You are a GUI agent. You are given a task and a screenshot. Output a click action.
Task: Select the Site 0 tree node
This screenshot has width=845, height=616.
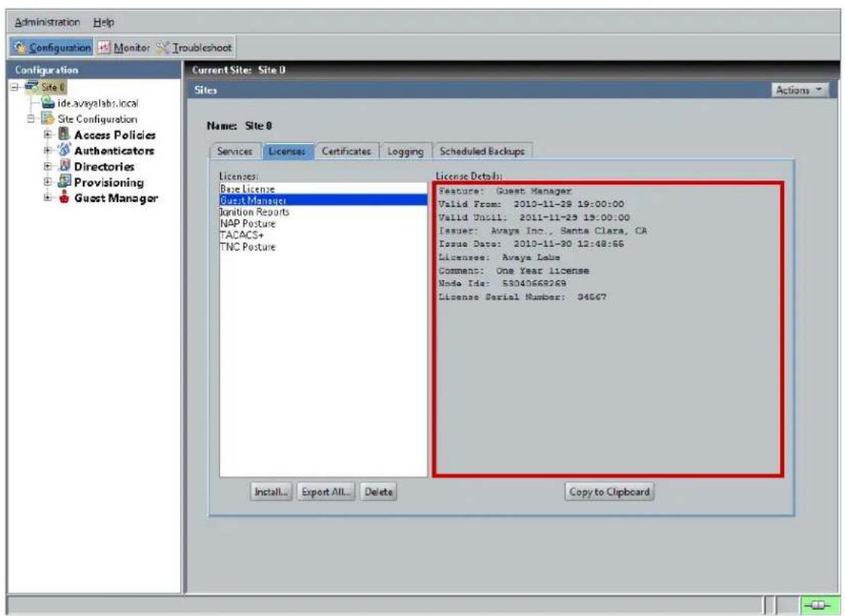tap(53, 87)
